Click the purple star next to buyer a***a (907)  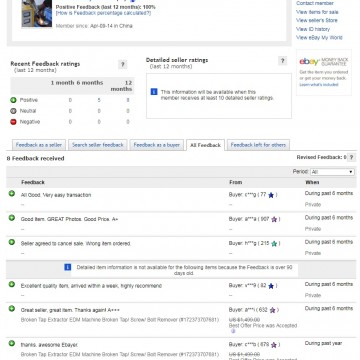274,219
